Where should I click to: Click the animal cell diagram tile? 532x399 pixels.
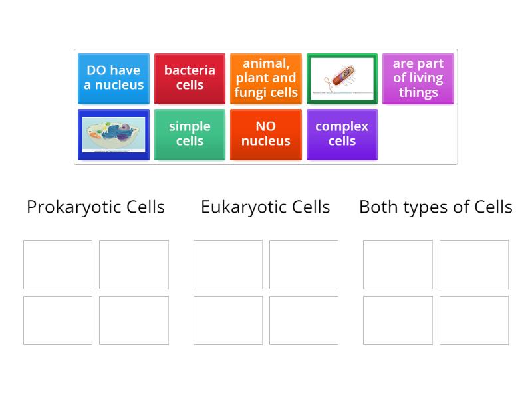(113, 134)
